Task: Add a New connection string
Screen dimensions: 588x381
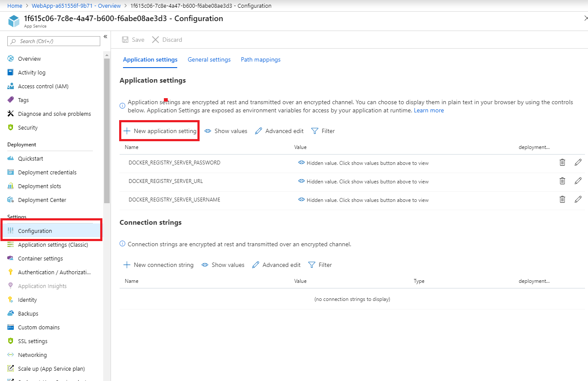Action: pyautogui.click(x=159, y=265)
